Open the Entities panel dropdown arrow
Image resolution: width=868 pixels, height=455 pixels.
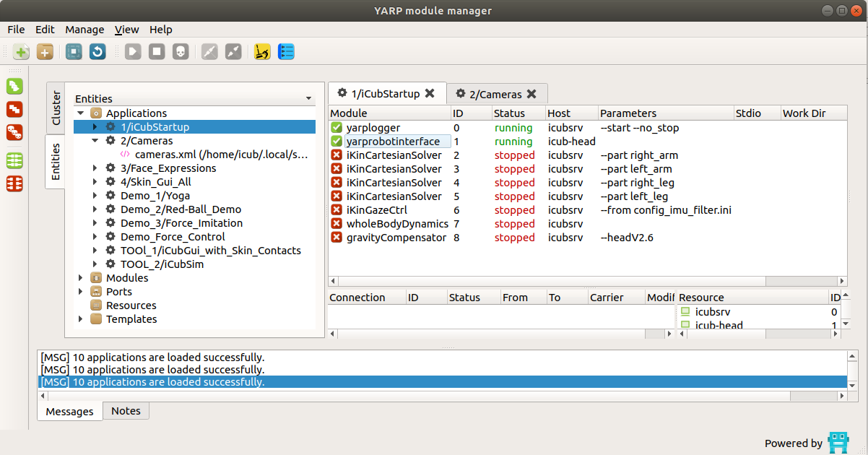309,99
